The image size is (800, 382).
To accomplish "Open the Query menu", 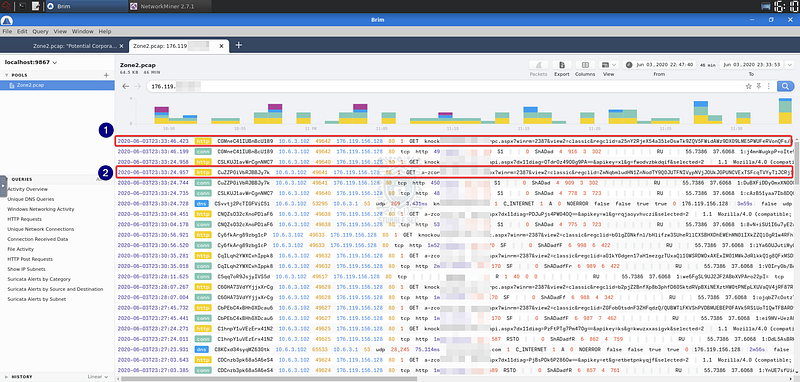I will point(40,31).
